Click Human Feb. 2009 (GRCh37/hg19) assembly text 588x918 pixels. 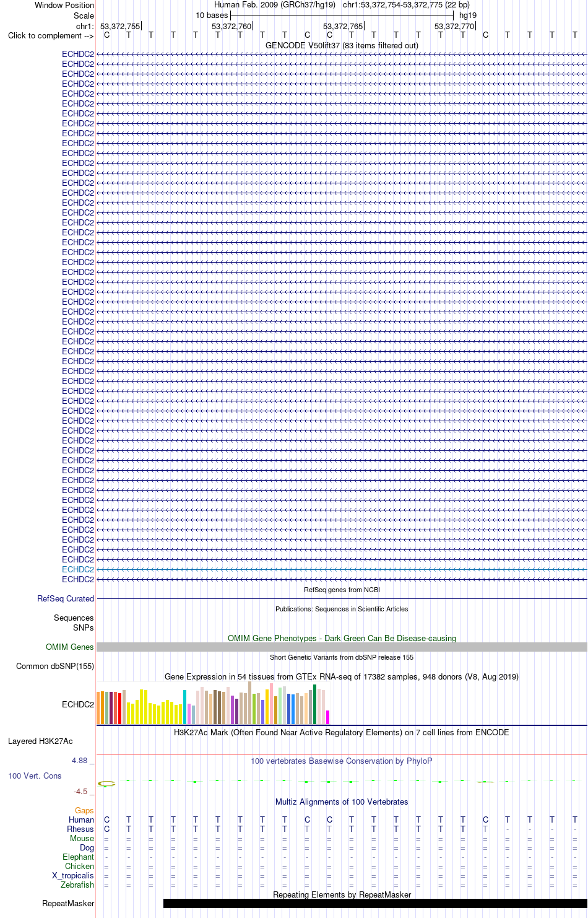click(x=275, y=5)
